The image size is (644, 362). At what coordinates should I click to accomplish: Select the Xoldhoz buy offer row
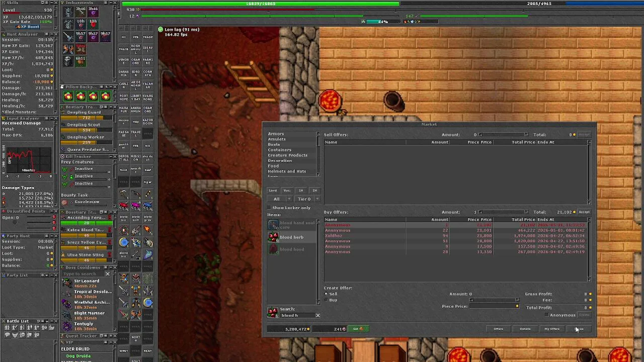click(456, 236)
